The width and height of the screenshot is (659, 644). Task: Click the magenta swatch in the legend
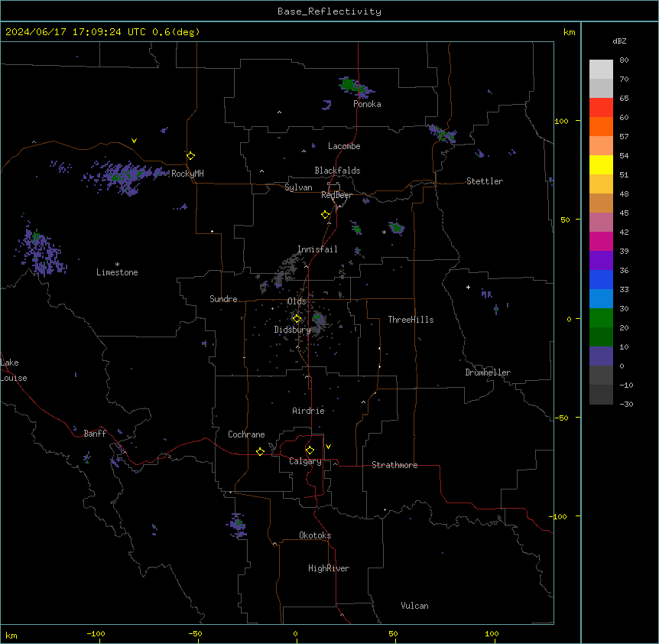click(x=601, y=241)
